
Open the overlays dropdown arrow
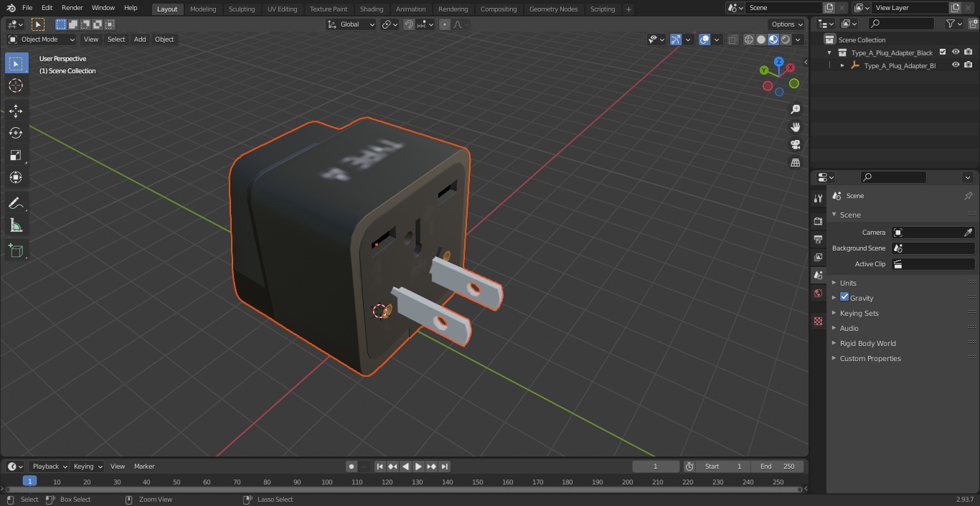[717, 39]
